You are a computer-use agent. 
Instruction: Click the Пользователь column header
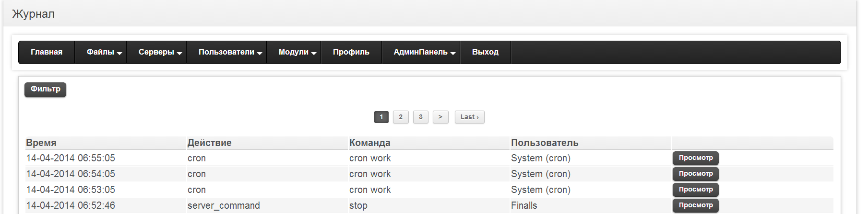coord(545,143)
